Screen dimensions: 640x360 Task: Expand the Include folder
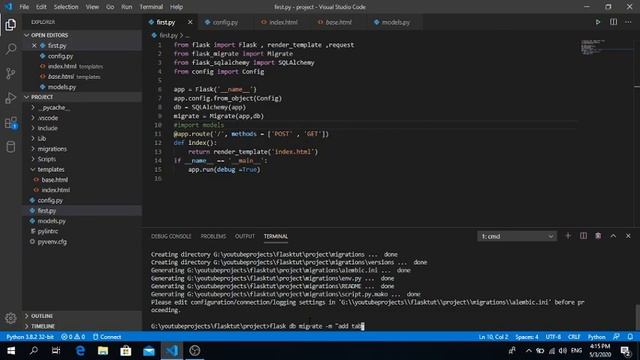[82, 128]
